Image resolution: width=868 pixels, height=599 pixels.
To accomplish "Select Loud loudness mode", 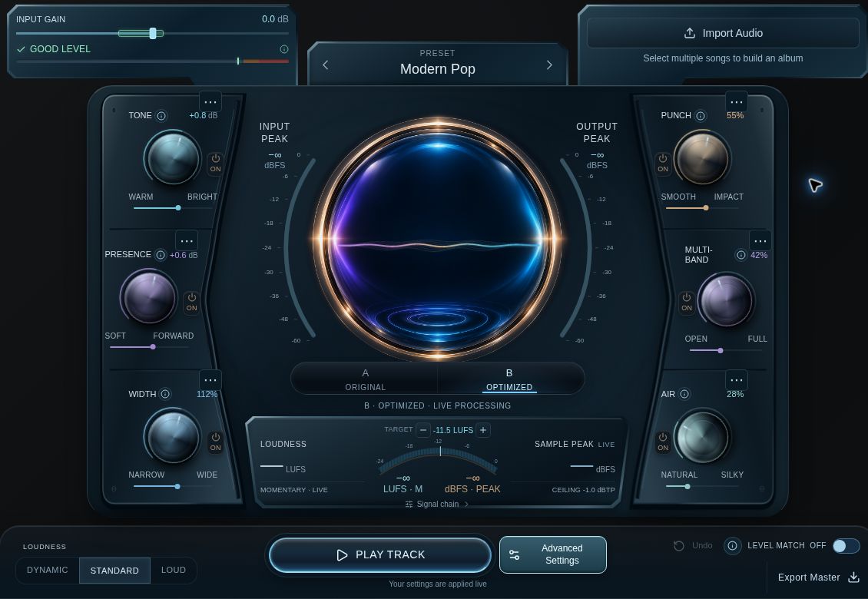I will [x=174, y=571].
